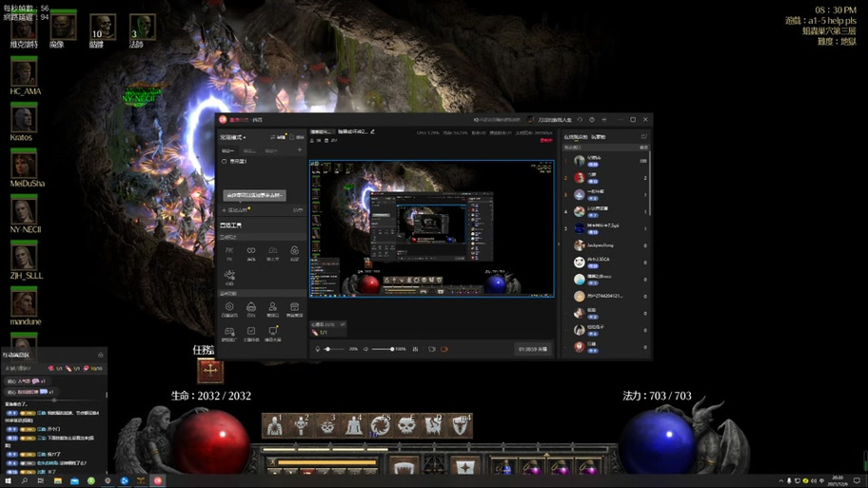Click the PK tool icon in streaming app

tap(229, 253)
